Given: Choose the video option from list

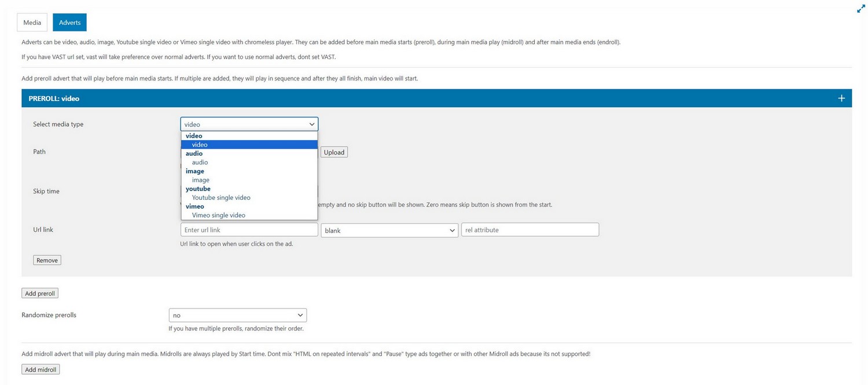Looking at the screenshot, I should pyautogui.click(x=200, y=145).
